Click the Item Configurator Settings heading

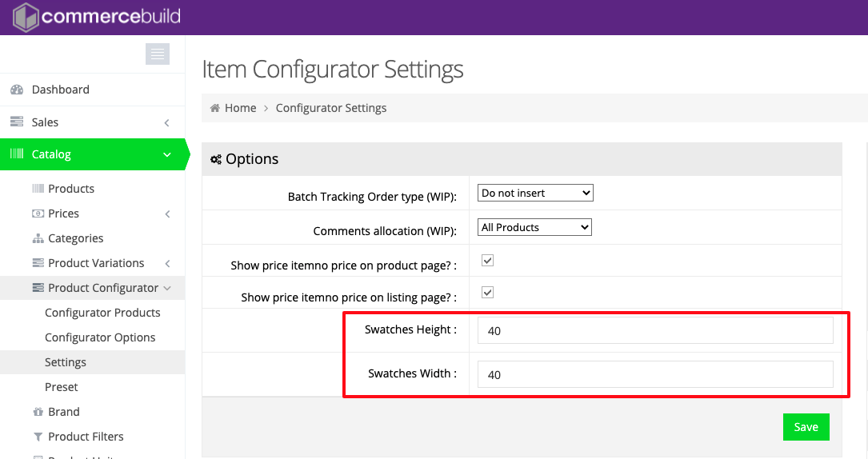(333, 69)
